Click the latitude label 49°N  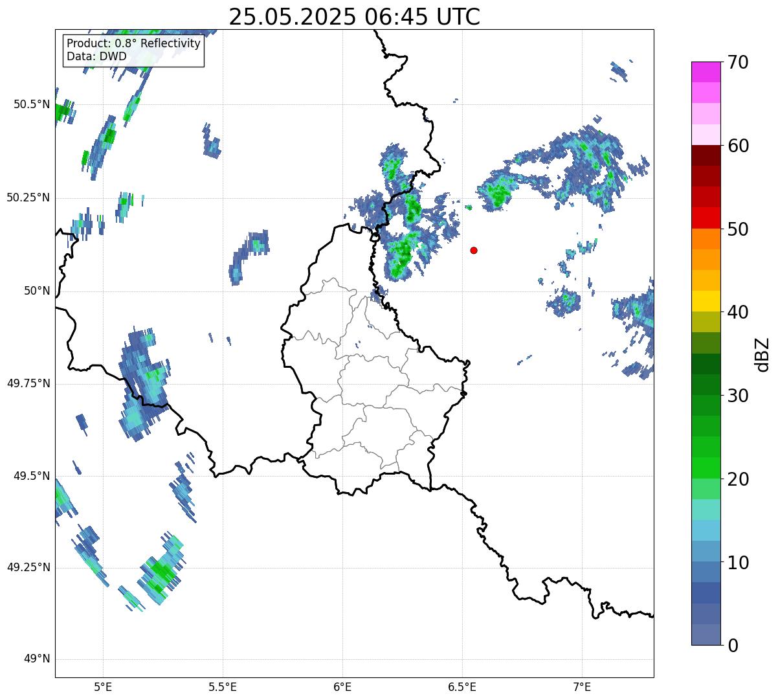point(37,659)
